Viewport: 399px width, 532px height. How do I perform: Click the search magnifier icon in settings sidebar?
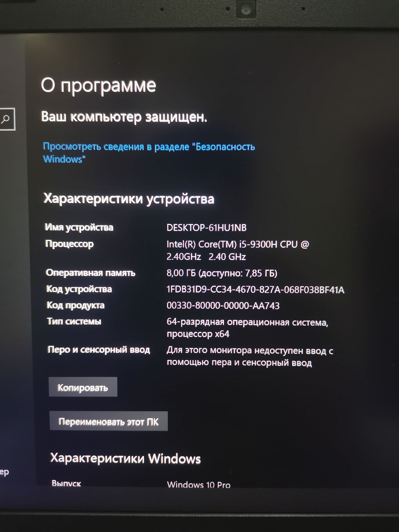5,119
